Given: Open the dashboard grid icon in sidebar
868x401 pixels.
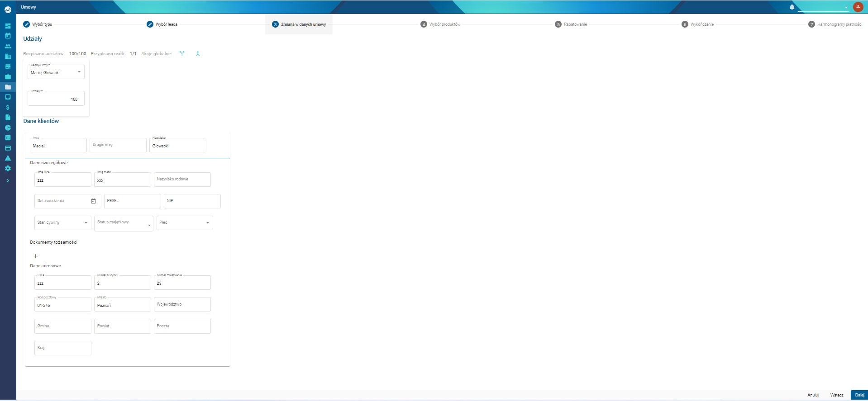Looking at the screenshot, I should [x=8, y=26].
